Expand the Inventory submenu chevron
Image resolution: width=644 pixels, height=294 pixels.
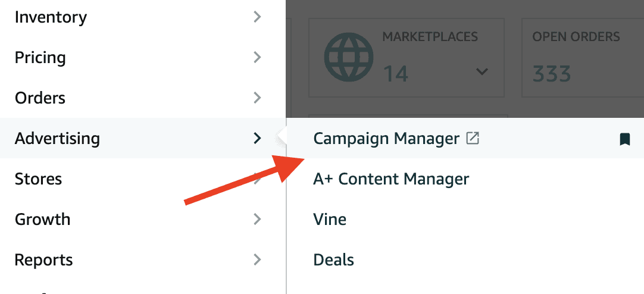tap(258, 17)
